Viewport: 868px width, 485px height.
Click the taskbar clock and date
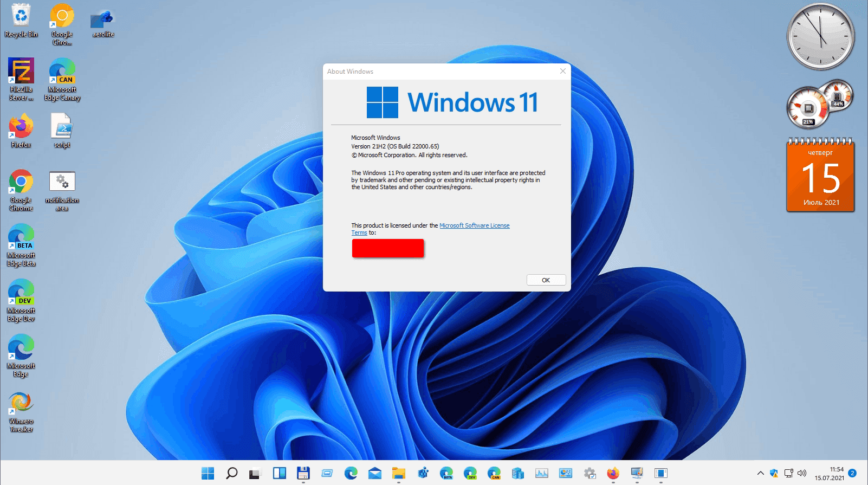[829, 474]
